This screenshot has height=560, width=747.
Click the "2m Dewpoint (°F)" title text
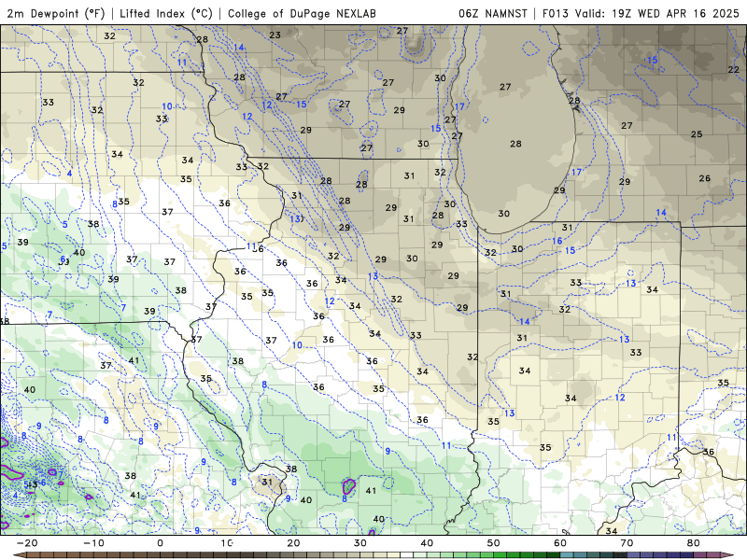coord(55,13)
